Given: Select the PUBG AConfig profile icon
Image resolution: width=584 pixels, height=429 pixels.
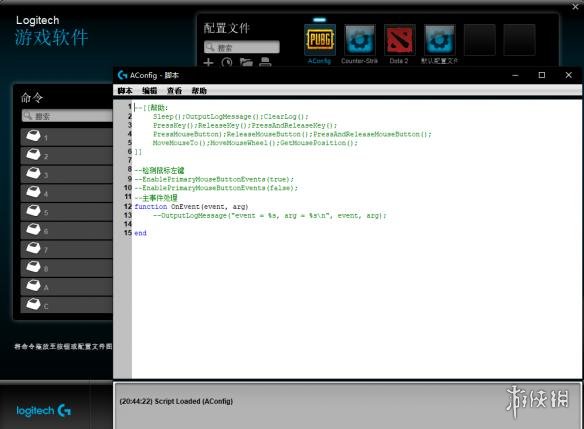Looking at the screenshot, I should pyautogui.click(x=320, y=39).
